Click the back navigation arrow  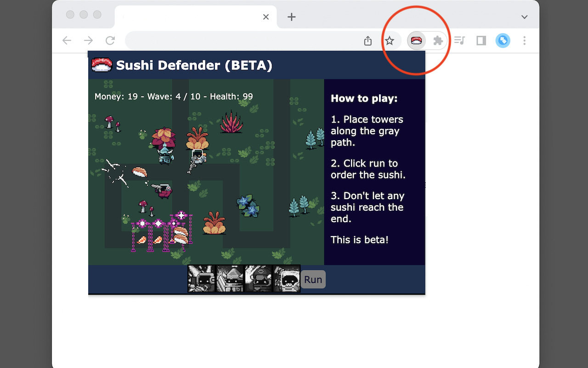point(66,40)
